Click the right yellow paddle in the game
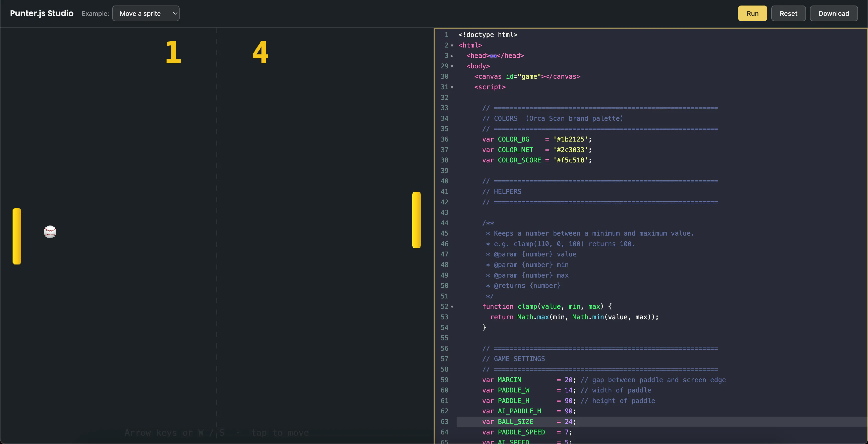The image size is (868, 444). click(x=416, y=220)
